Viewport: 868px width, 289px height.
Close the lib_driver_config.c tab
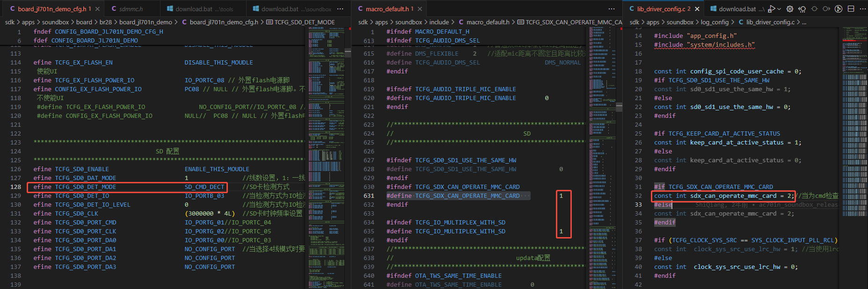[x=697, y=9]
